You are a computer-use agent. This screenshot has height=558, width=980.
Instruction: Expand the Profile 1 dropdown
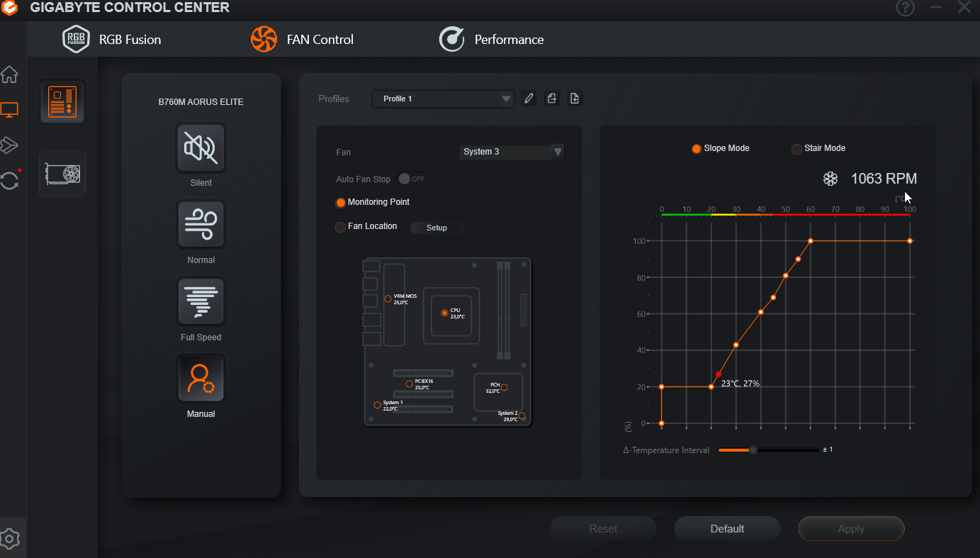[x=443, y=99]
